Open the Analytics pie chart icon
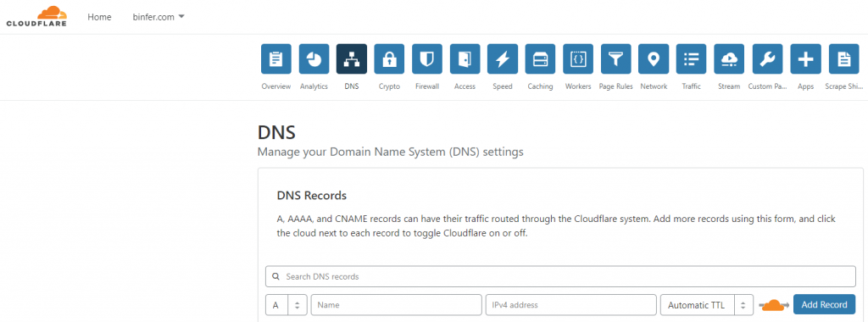868x322 pixels. point(314,59)
